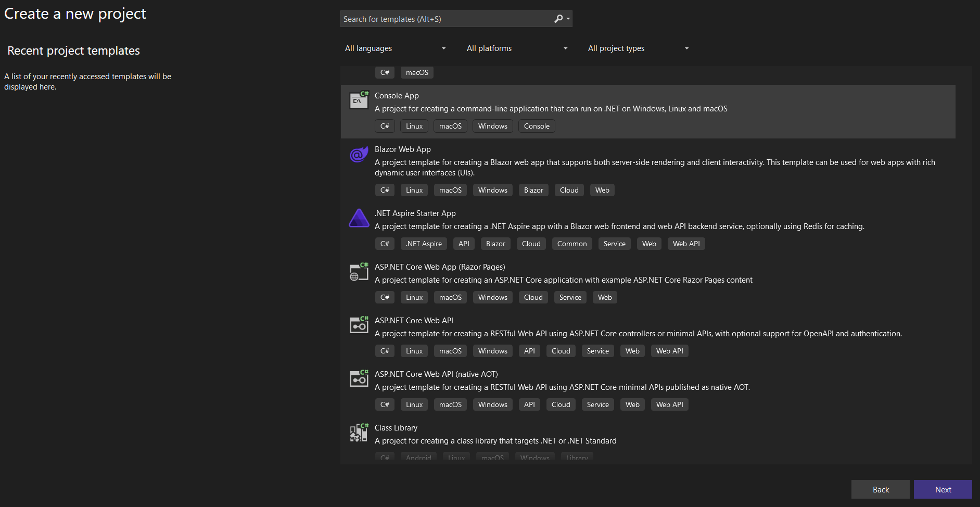Click the search magnifier icon
The image size is (980, 507).
point(558,19)
